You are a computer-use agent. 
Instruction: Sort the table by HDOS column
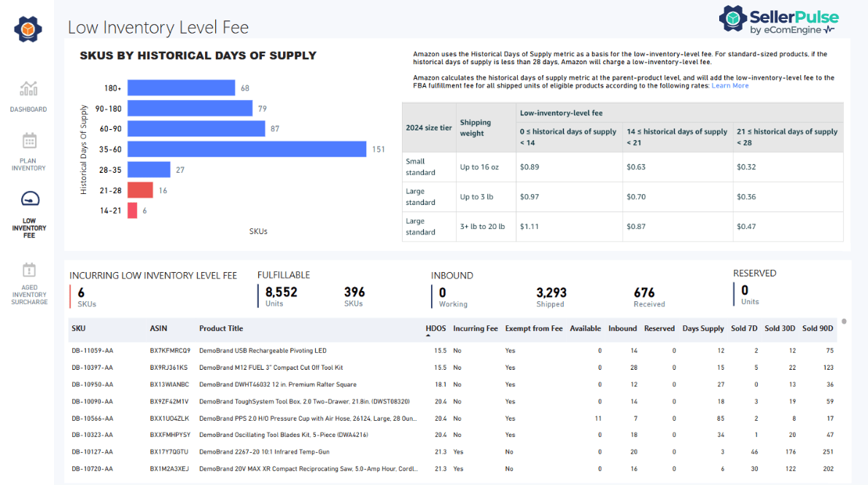[x=435, y=328]
